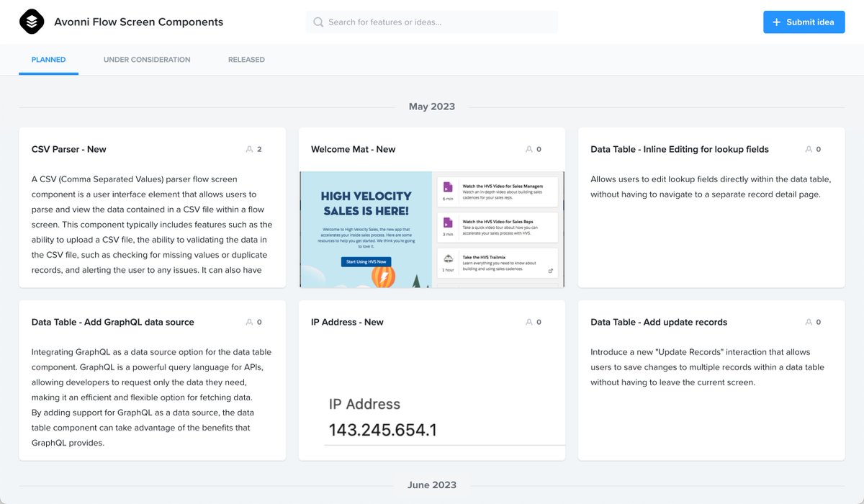Open the Released tab
Viewport: 864px width, 504px height.
point(246,60)
